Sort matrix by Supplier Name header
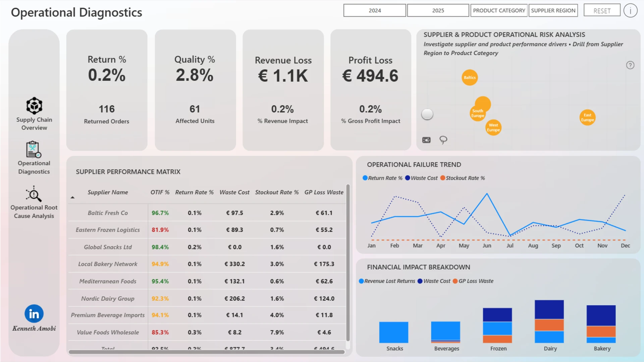 point(108,192)
